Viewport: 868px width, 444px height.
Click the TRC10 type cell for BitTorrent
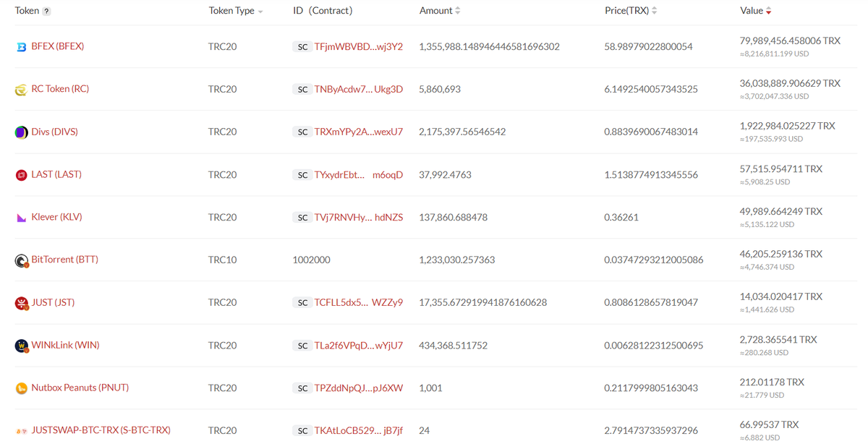pyautogui.click(x=222, y=260)
